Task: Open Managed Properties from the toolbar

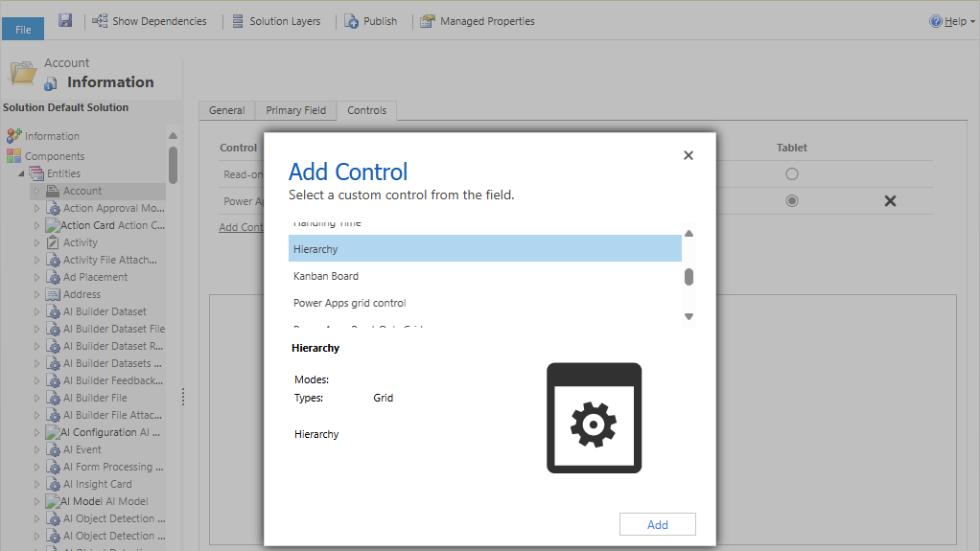Action: [428, 21]
